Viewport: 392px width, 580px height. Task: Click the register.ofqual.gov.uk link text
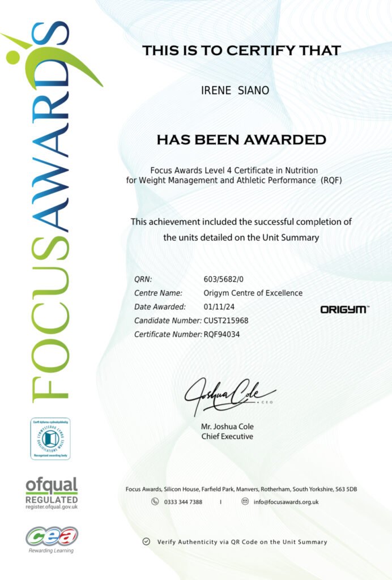52,507
